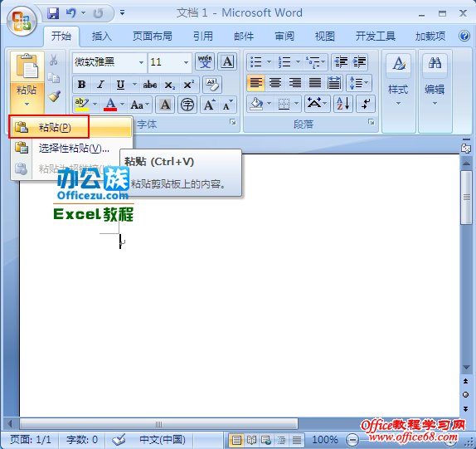The height and width of the screenshot is (449, 476).
Task: Justify the paragraph text
Action: (314, 83)
